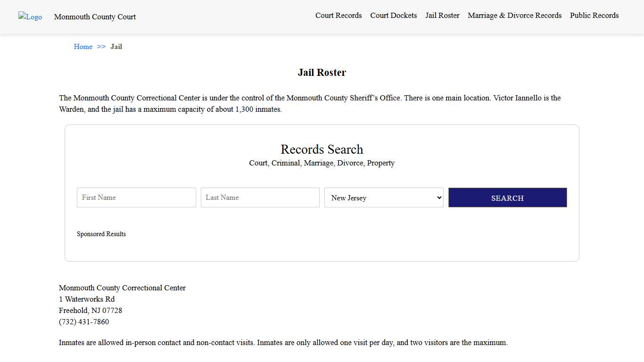Navigate to Public Records
Screen dimensions: 644x362
tap(594, 16)
